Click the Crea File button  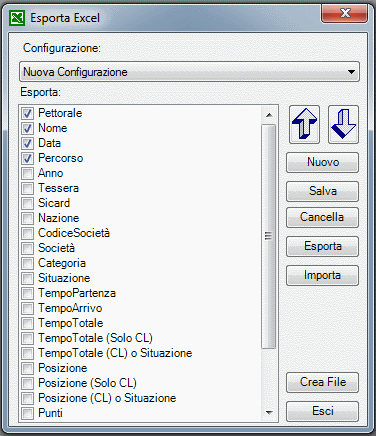click(322, 382)
